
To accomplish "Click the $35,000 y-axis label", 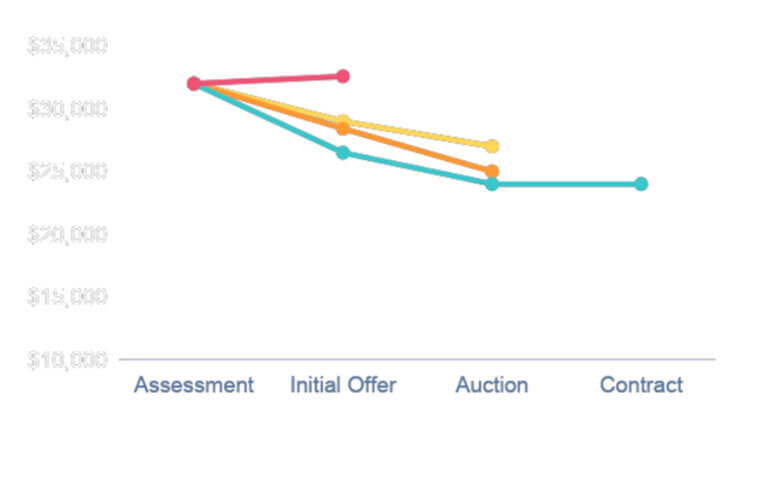I will click(67, 46).
